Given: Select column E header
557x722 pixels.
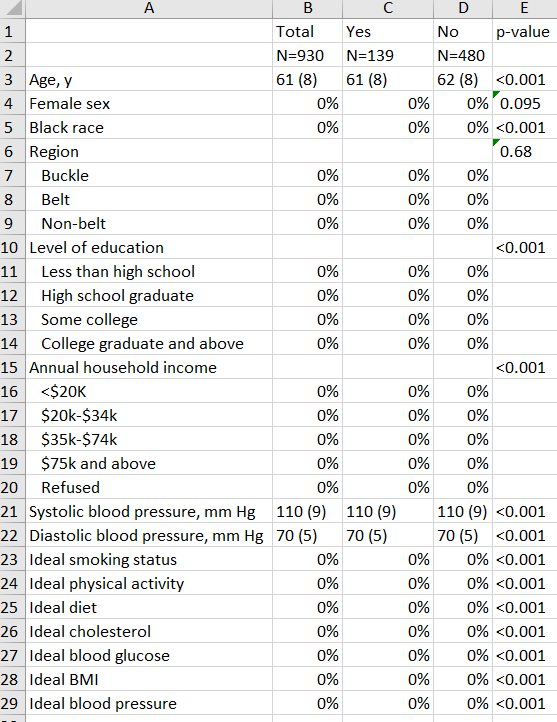Looking at the screenshot, I should tap(525, 8).
